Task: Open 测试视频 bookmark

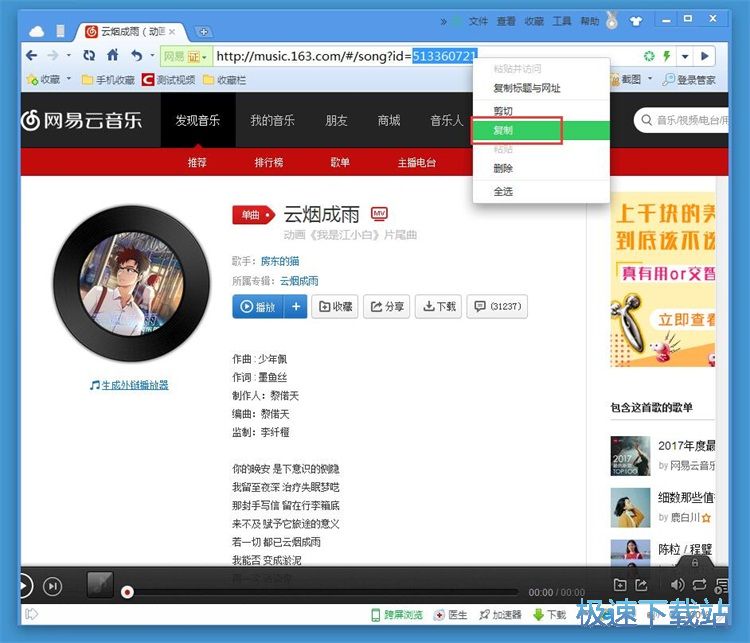Action: [x=168, y=79]
